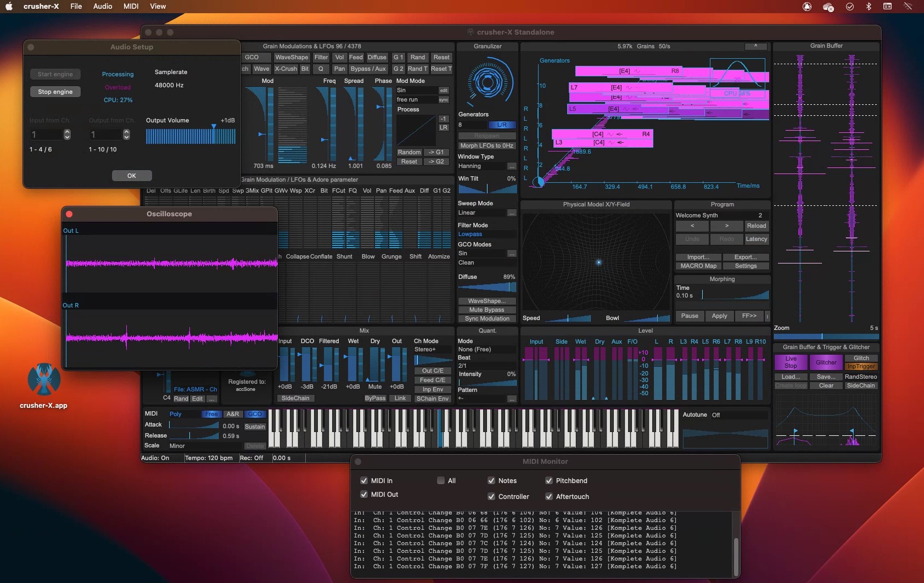This screenshot has height=583, width=924.
Task: Adjust the Output Volume slider
Action: [191, 136]
